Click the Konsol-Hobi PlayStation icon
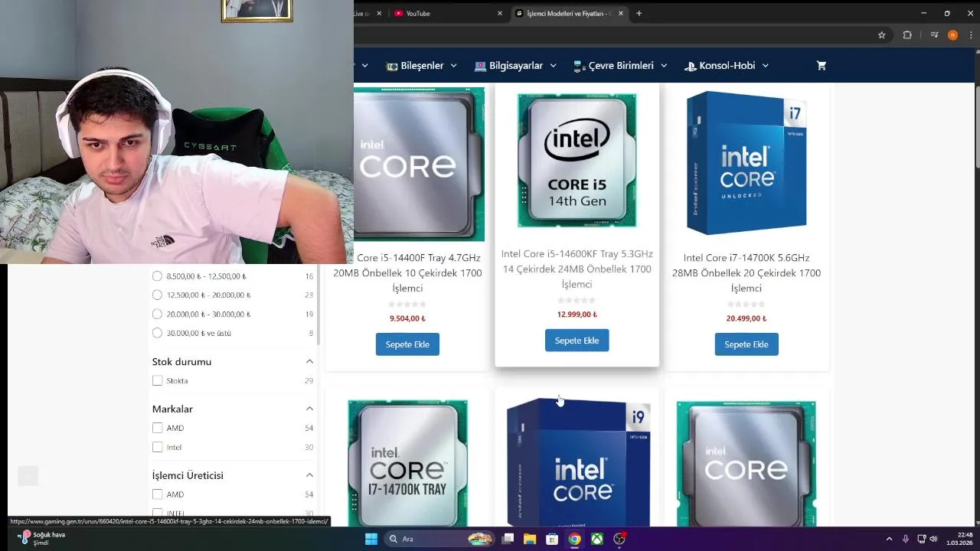 691,66
